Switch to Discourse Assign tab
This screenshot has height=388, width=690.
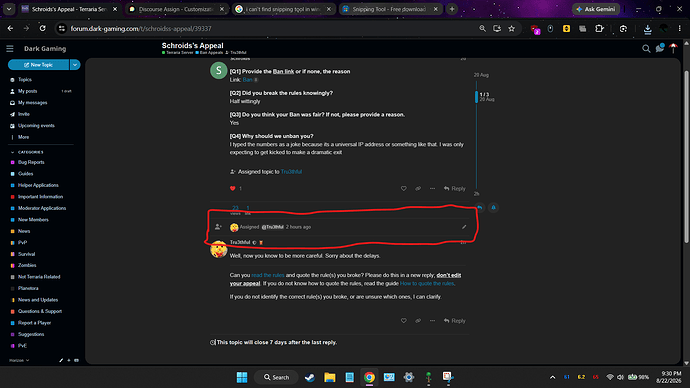click(176, 9)
